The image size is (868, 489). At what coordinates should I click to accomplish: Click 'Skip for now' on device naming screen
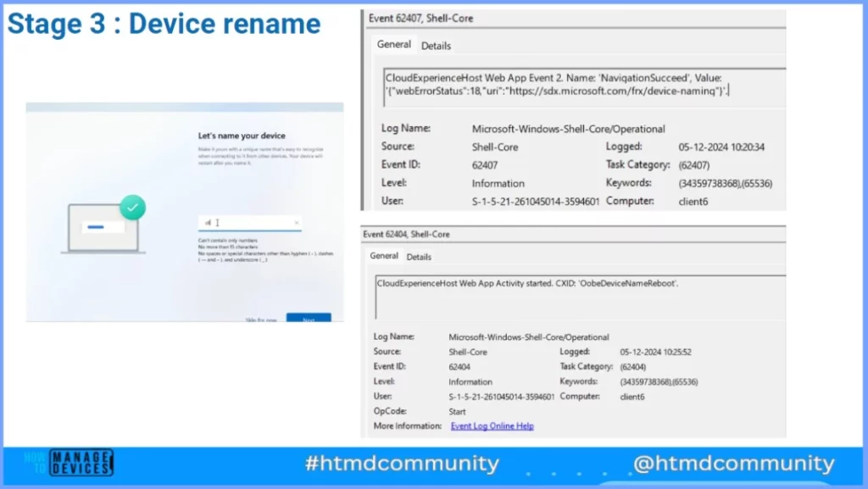click(x=261, y=320)
